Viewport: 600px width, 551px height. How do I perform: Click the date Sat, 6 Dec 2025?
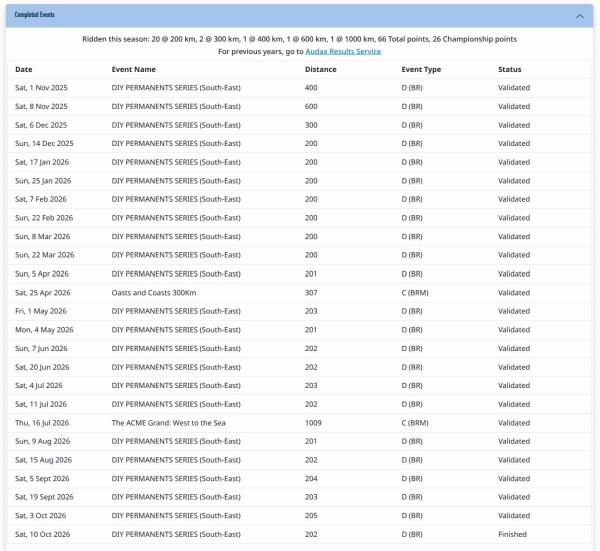click(41, 125)
